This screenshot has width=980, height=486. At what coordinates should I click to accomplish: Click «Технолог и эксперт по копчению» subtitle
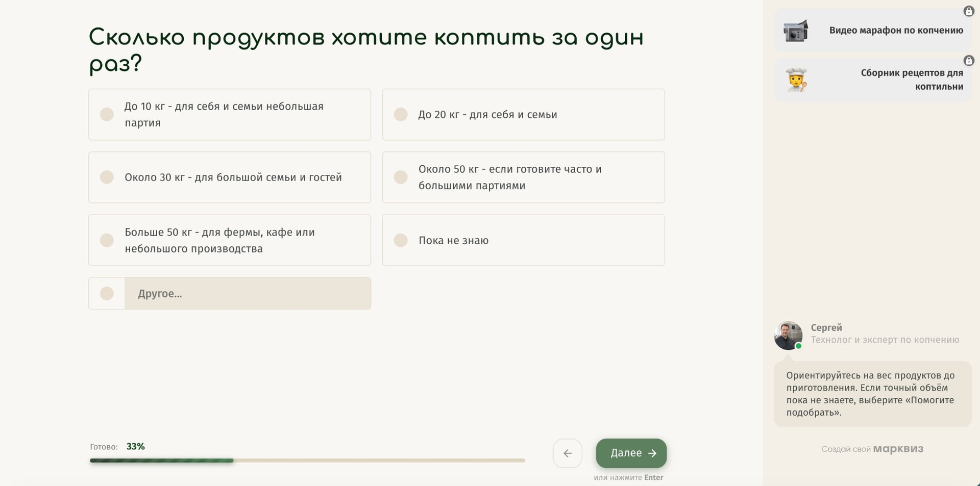(885, 340)
